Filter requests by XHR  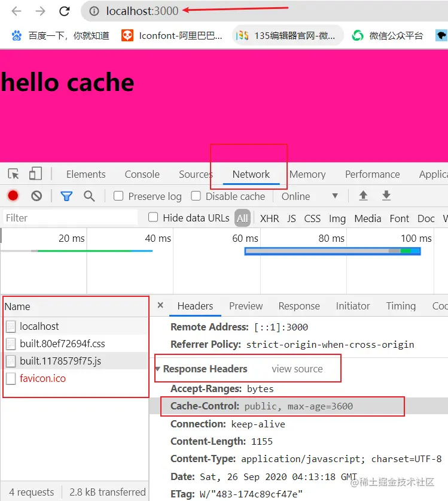click(269, 218)
